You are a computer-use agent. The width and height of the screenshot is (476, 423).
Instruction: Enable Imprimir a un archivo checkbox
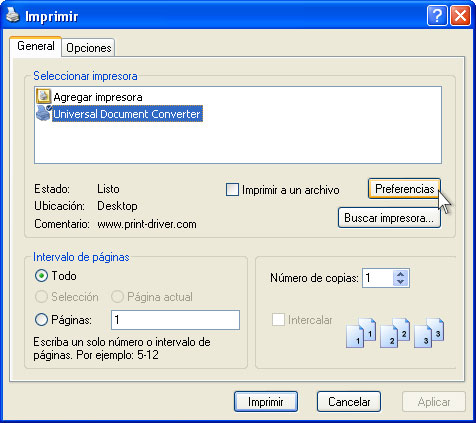(232, 190)
